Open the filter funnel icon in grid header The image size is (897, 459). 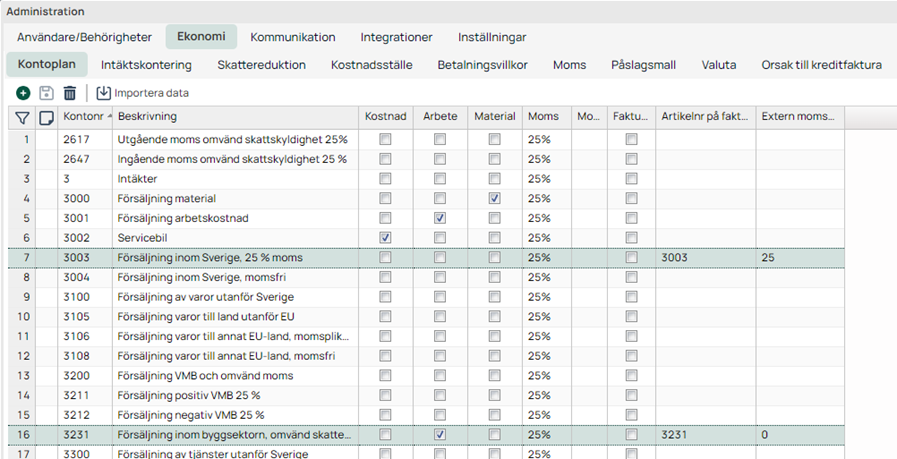tap(22, 117)
